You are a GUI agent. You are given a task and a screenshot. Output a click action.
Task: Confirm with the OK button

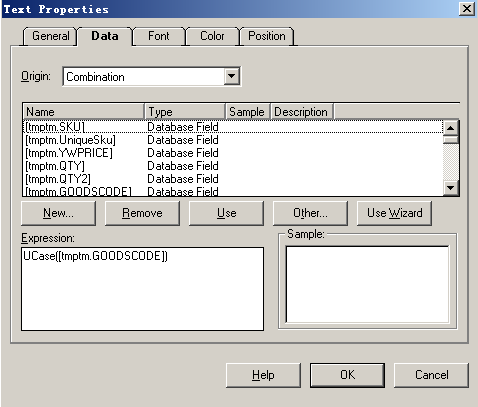(347, 375)
